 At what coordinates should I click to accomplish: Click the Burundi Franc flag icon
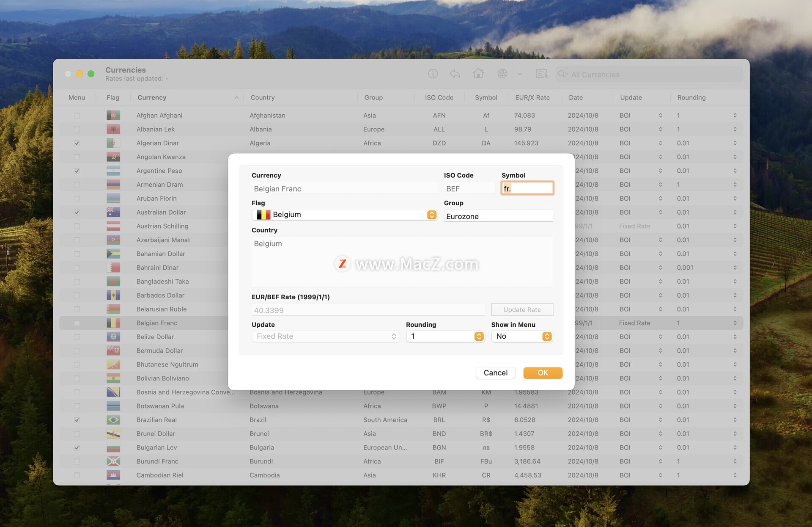[x=113, y=461]
